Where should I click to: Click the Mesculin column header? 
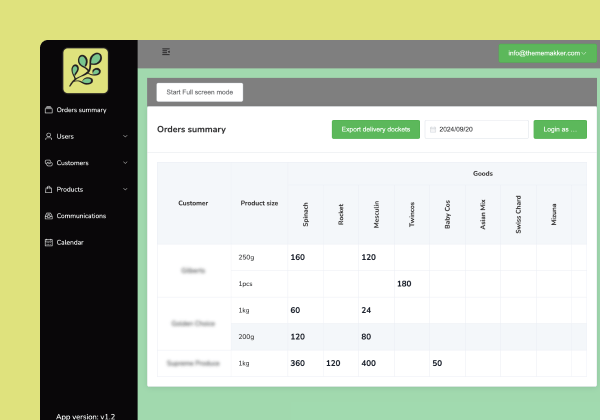pyautogui.click(x=376, y=215)
